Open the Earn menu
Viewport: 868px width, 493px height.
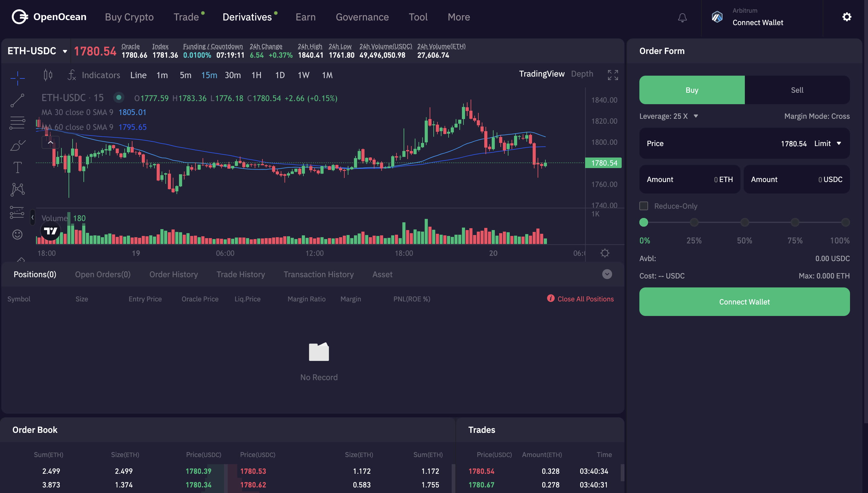click(306, 17)
